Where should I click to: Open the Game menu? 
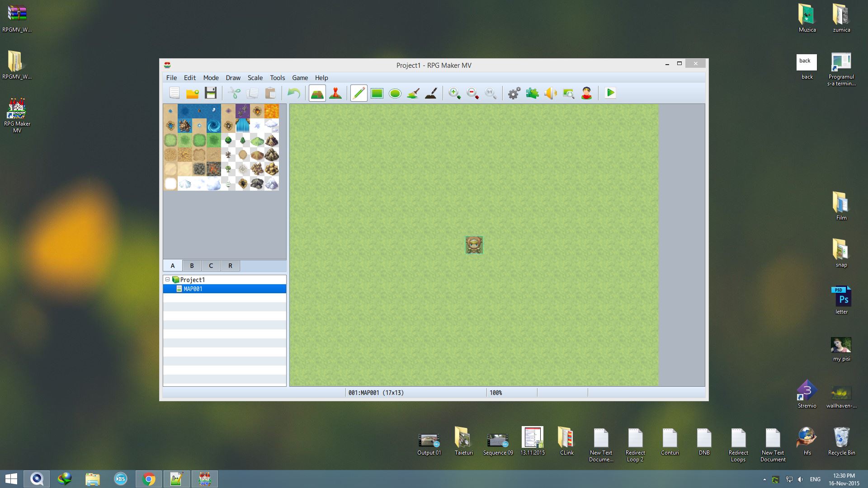click(x=300, y=78)
